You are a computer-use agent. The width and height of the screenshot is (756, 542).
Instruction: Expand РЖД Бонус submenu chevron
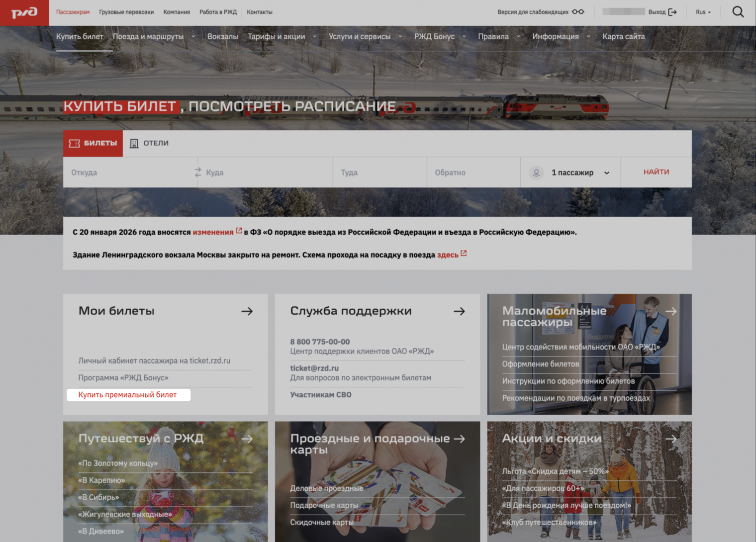[464, 36]
